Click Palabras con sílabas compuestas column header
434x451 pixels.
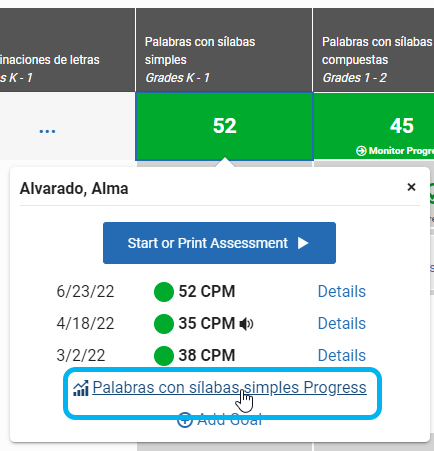tap(374, 50)
